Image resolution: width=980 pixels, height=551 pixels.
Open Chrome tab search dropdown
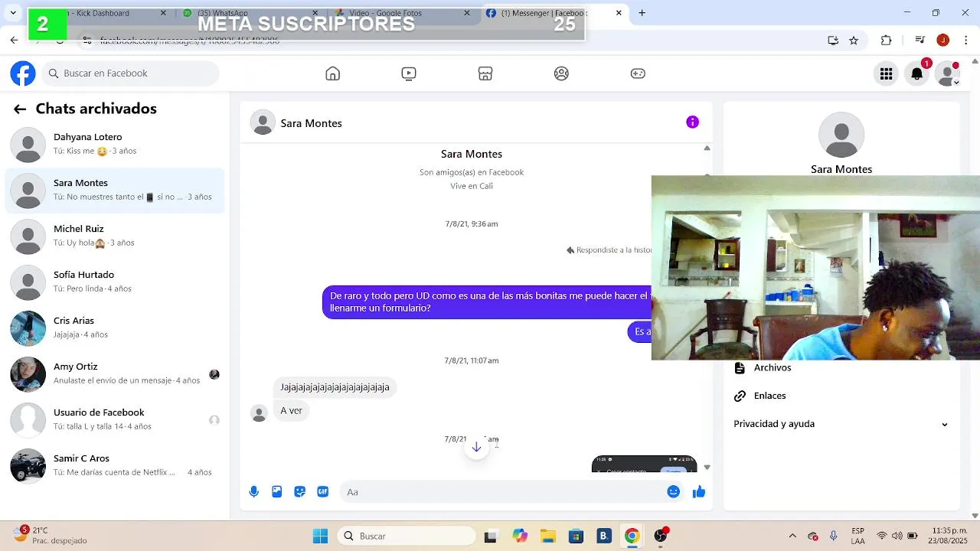13,13
